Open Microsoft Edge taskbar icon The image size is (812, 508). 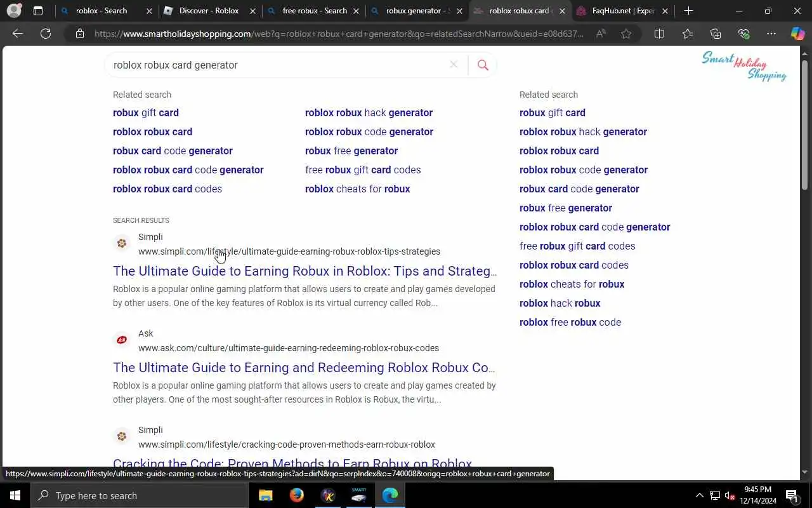(390, 495)
